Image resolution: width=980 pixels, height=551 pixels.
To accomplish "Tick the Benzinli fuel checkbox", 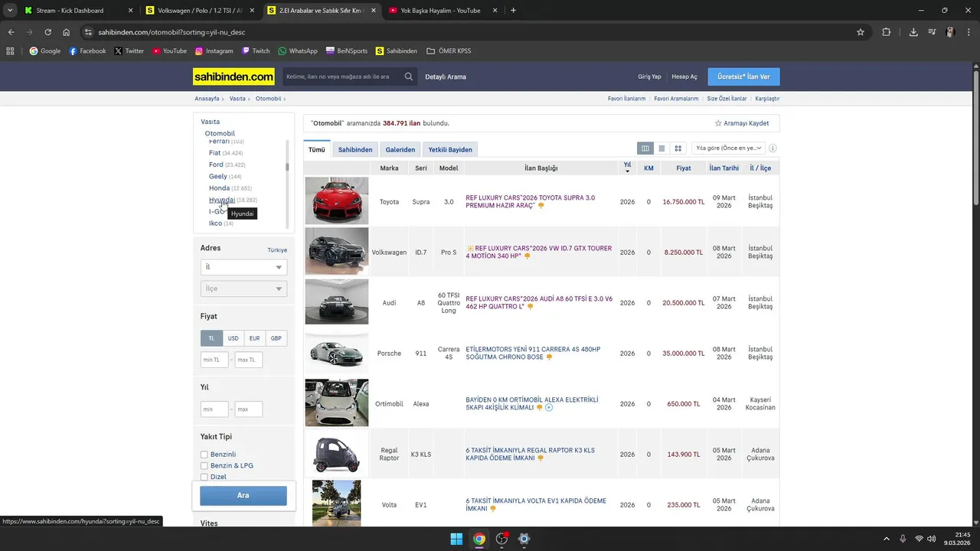I will (204, 455).
